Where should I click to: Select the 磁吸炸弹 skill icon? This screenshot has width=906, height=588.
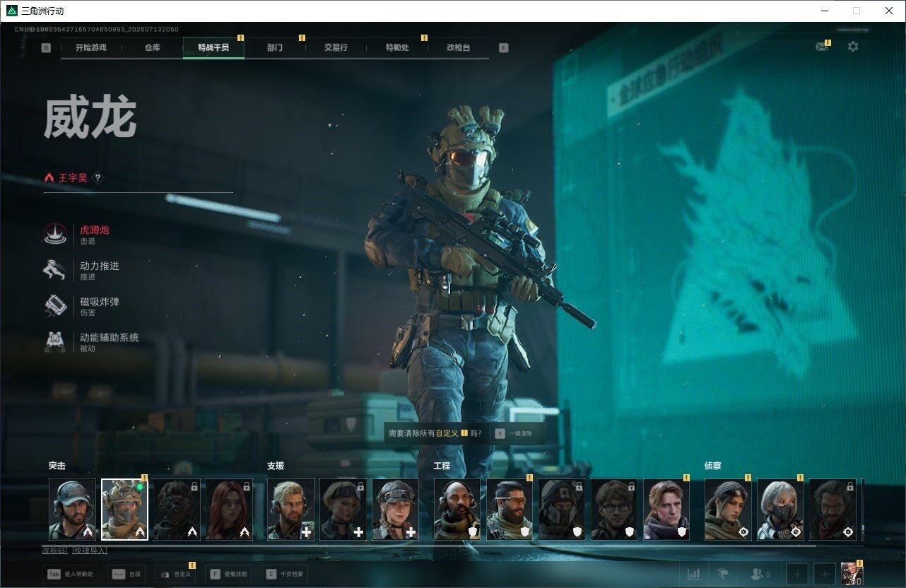click(55, 306)
